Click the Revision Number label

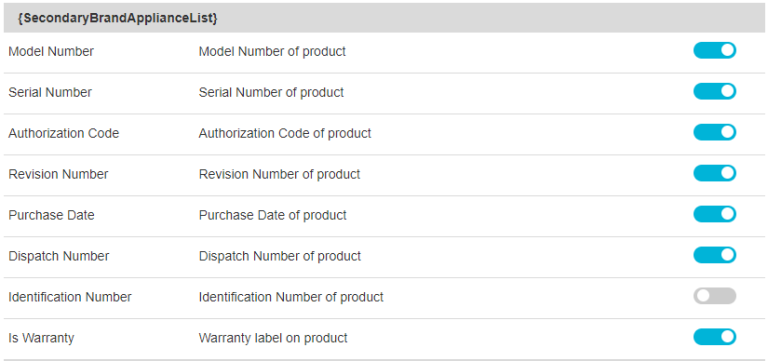pos(58,174)
